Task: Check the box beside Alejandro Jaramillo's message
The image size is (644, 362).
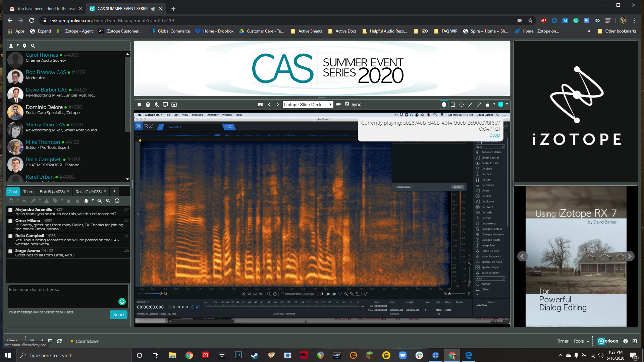Action: pos(10,210)
